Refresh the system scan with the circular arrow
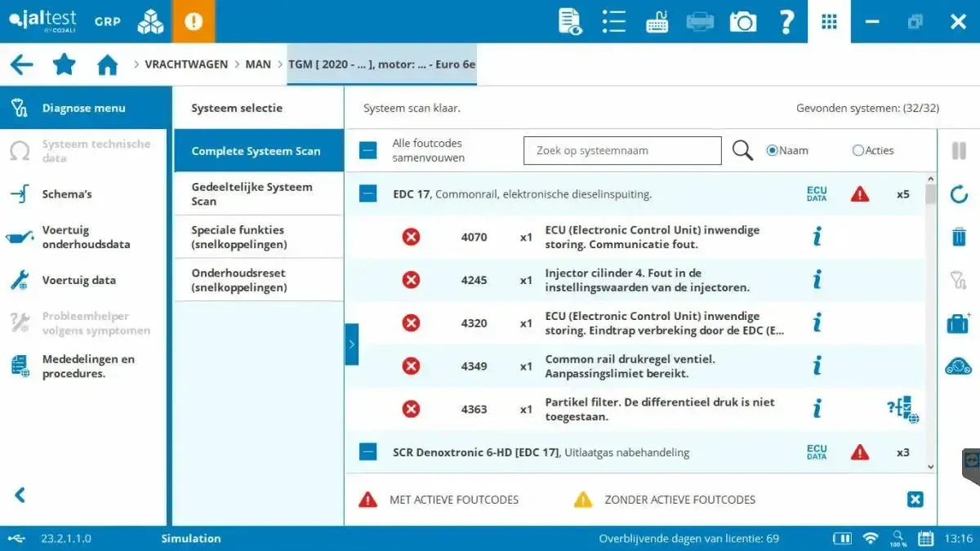 [x=958, y=193]
